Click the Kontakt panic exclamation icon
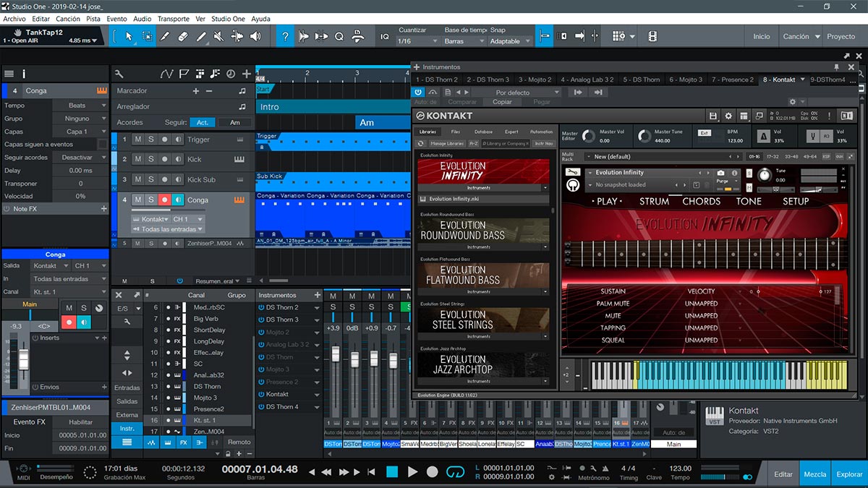Viewport: 868px width, 488px height. click(x=830, y=116)
